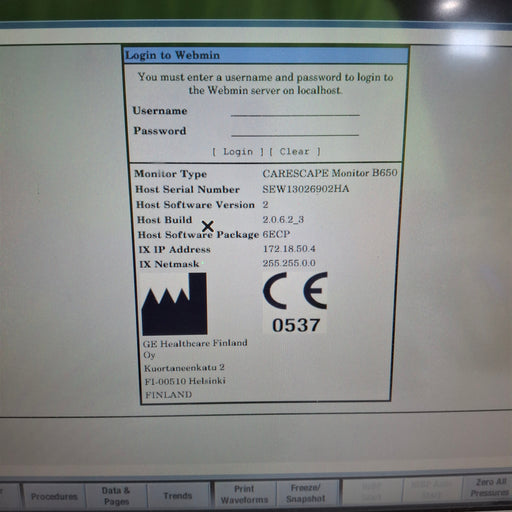Click the Host Software Package value 6ECP
The height and width of the screenshot is (512, 512).
pyautogui.click(x=276, y=234)
